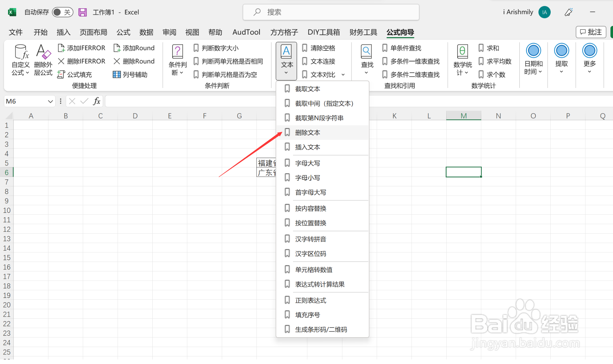Click 文本连接
Viewport: 613px width, 364px height.
pyautogui.click(x=318, y=61)
